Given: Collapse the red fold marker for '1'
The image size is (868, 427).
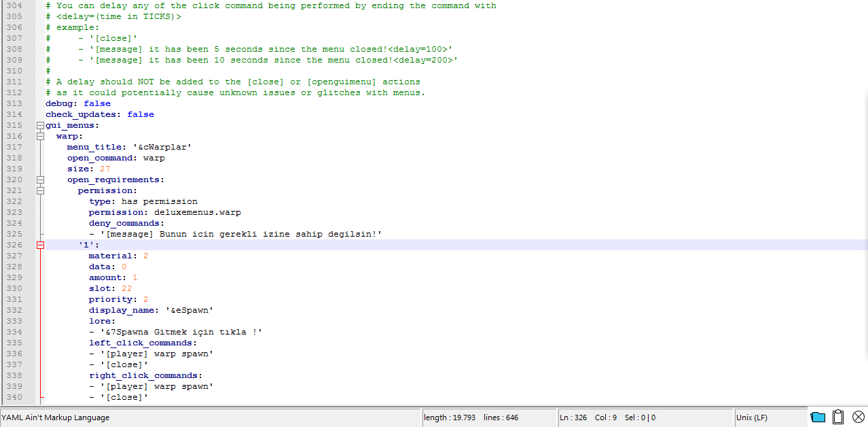Looking at the screenshot, I should (x=40, y=245).
